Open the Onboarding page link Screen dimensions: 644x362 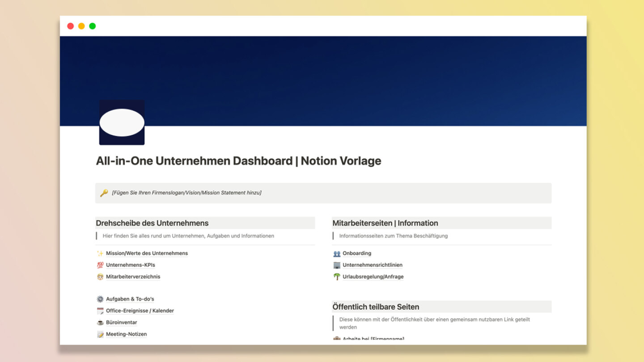point(357,253)
